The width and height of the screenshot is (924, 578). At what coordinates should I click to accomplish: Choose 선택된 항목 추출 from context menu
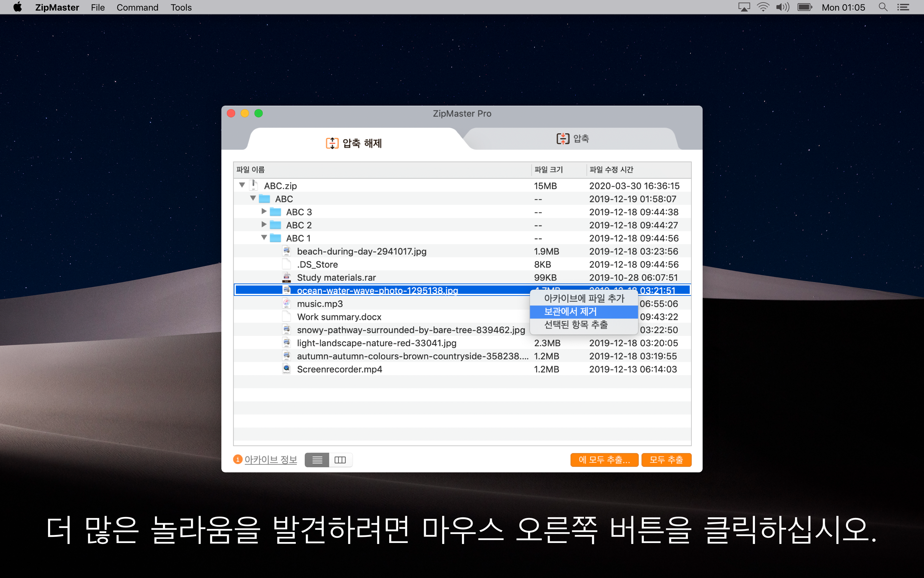[584, 325]
